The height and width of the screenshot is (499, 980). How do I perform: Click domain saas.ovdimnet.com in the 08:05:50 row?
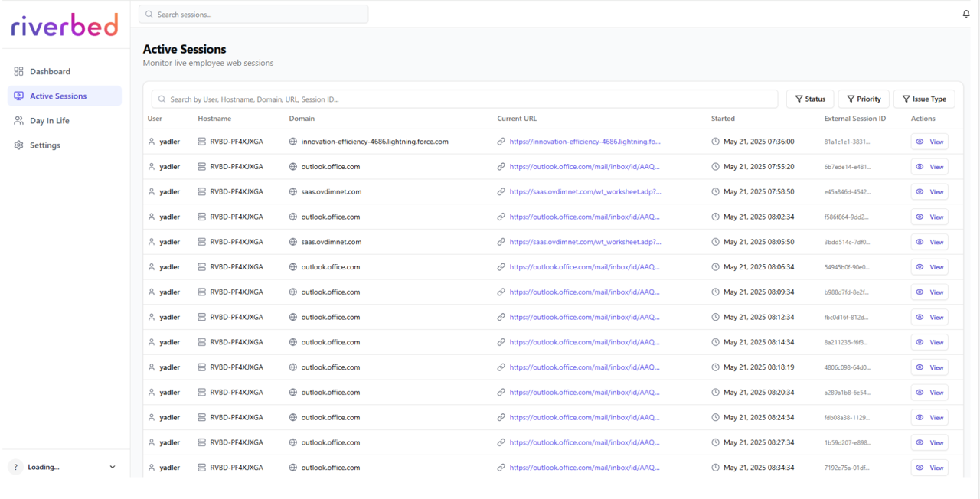[332, 242]
